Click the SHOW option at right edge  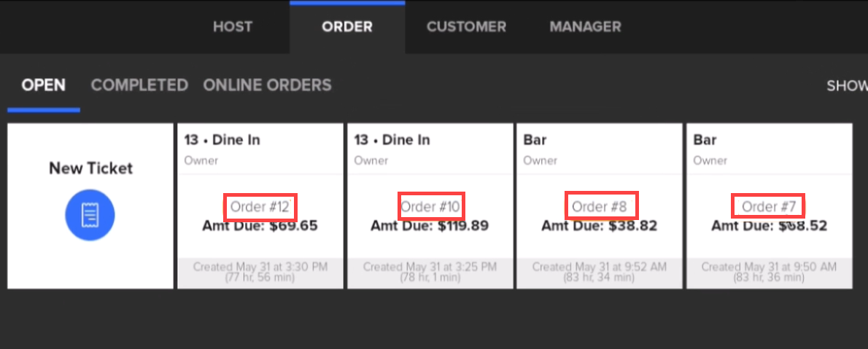click(847, 86)
